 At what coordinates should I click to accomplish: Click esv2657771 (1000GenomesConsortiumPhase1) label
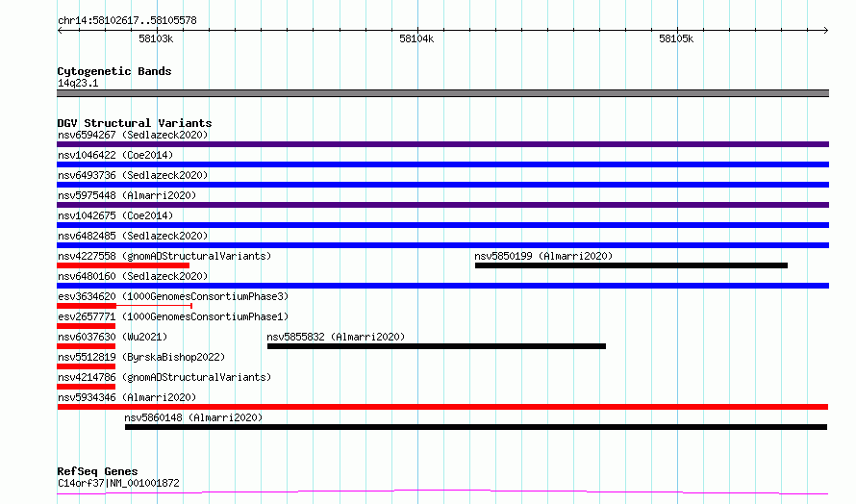(173, 316)
